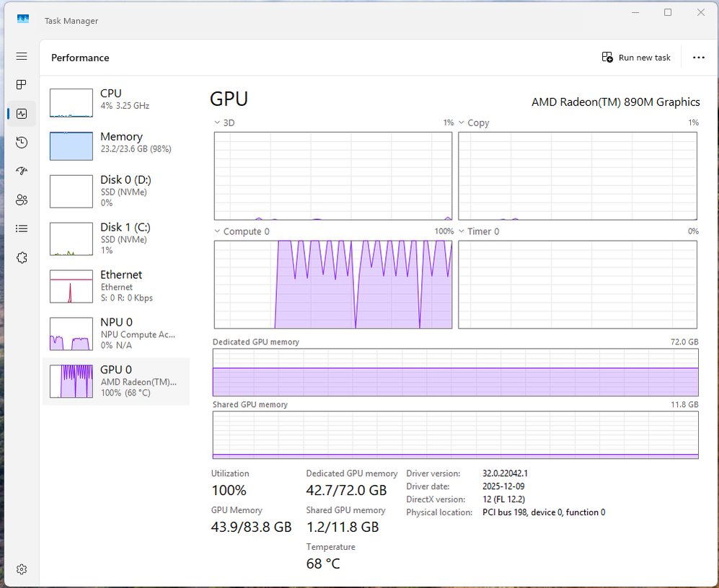Click the Timer 0 engine graph area
Screen dimensions: 719x588
[578, 285]
